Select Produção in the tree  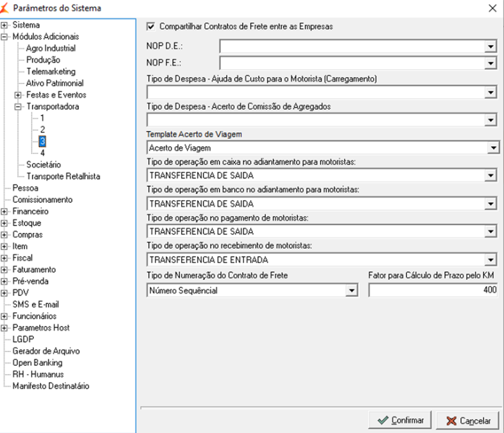tap(43, 60)
